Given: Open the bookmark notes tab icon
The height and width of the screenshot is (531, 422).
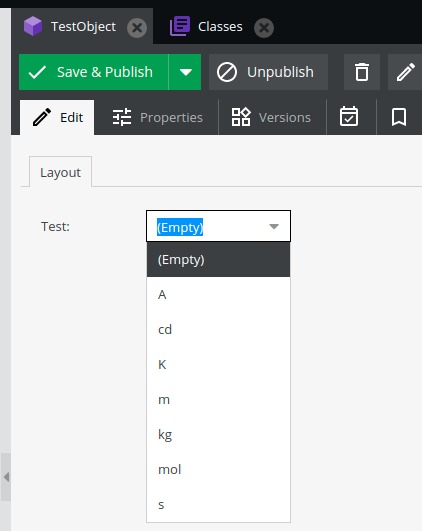Looking at the screenshot, I should pyautogui.click(x=399, y=117).
